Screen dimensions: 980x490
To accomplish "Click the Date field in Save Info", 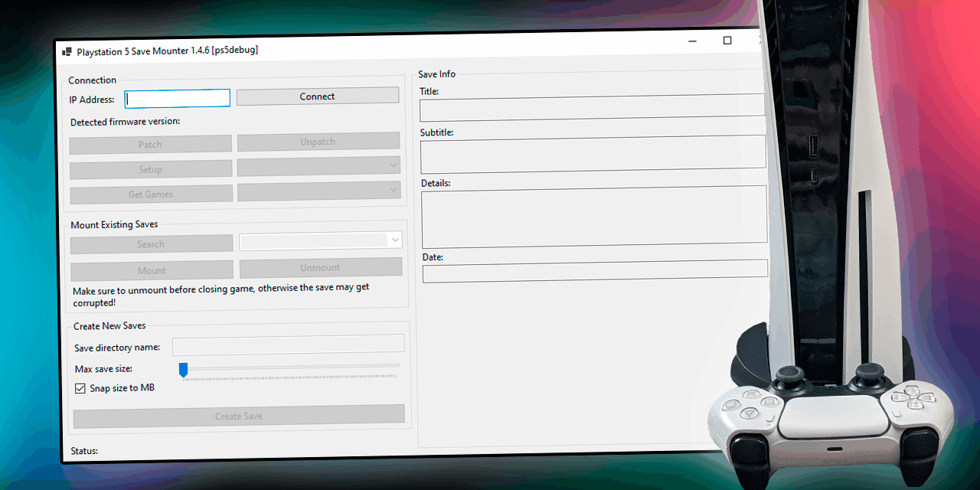I will pos(595,270).
